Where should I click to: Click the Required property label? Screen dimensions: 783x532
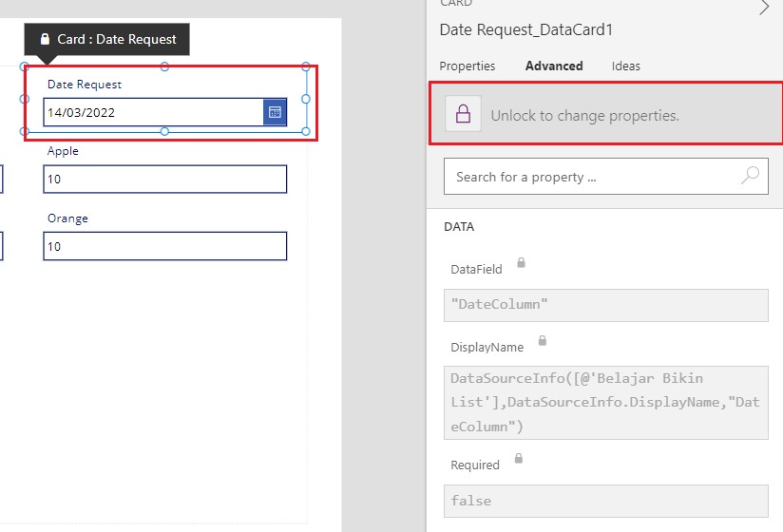(x=475, y=465)
